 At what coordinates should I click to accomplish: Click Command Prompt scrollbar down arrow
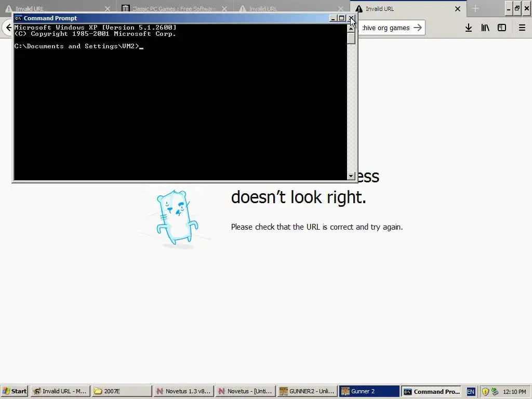coord(351,176)
